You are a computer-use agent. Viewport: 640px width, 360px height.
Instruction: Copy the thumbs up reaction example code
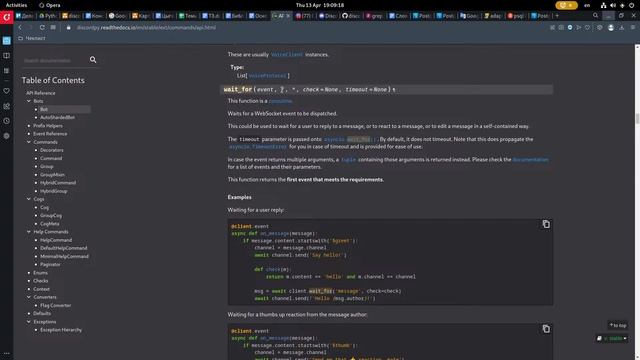point(546,329)
